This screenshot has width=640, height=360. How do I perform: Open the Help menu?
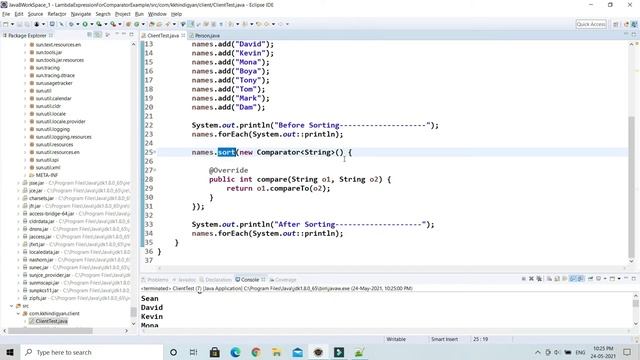[176, 14]
